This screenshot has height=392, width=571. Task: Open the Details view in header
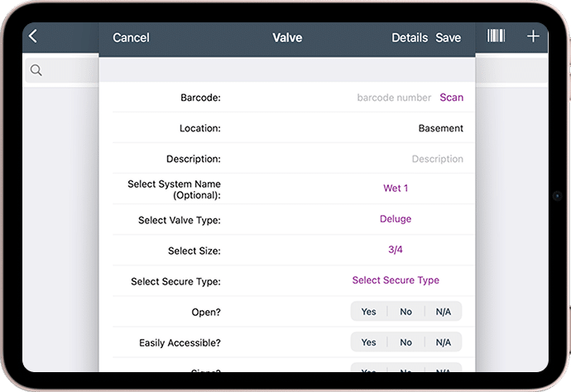410,37
